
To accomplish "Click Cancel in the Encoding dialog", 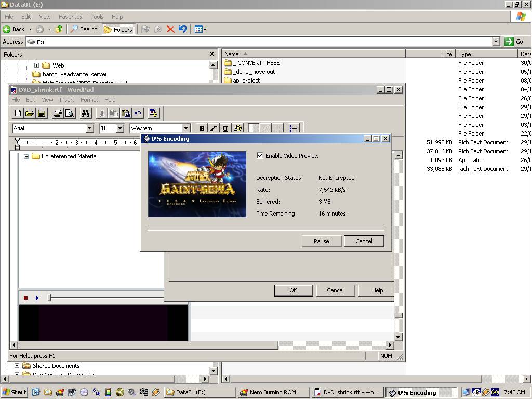I will click(x=364, y=241).
